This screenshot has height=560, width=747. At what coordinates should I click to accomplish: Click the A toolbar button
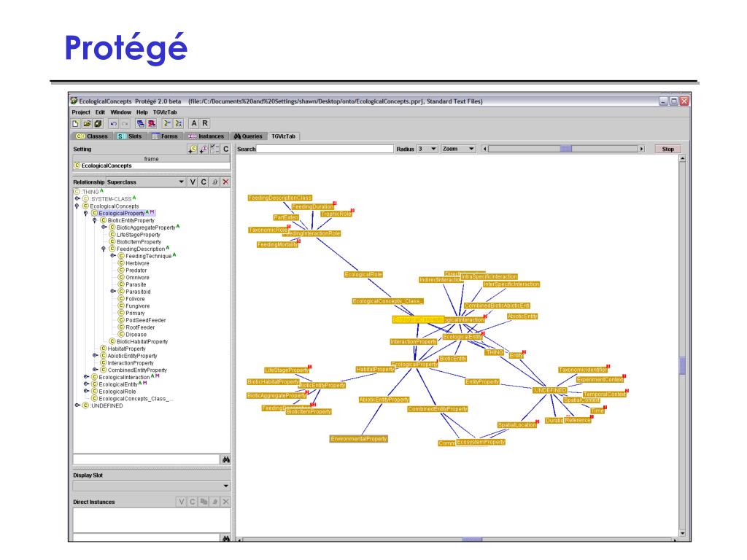194,124
